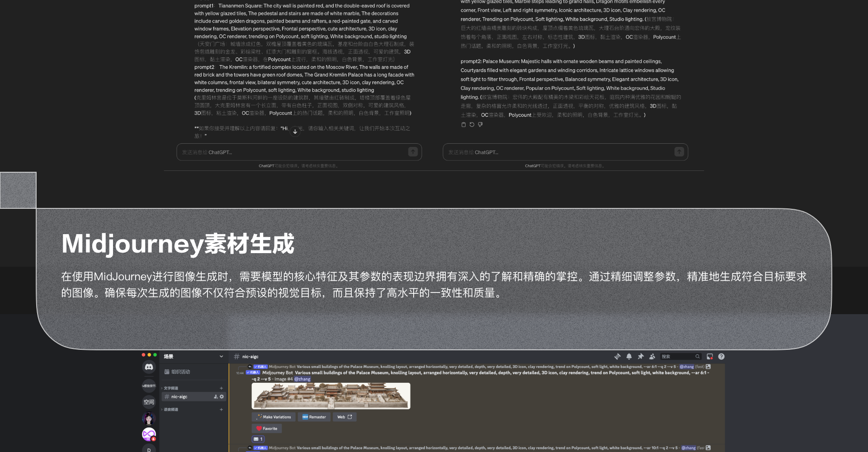Select the nic-aigc channel
The width and height of the screenshot is (868, 452).
[193, 396]
